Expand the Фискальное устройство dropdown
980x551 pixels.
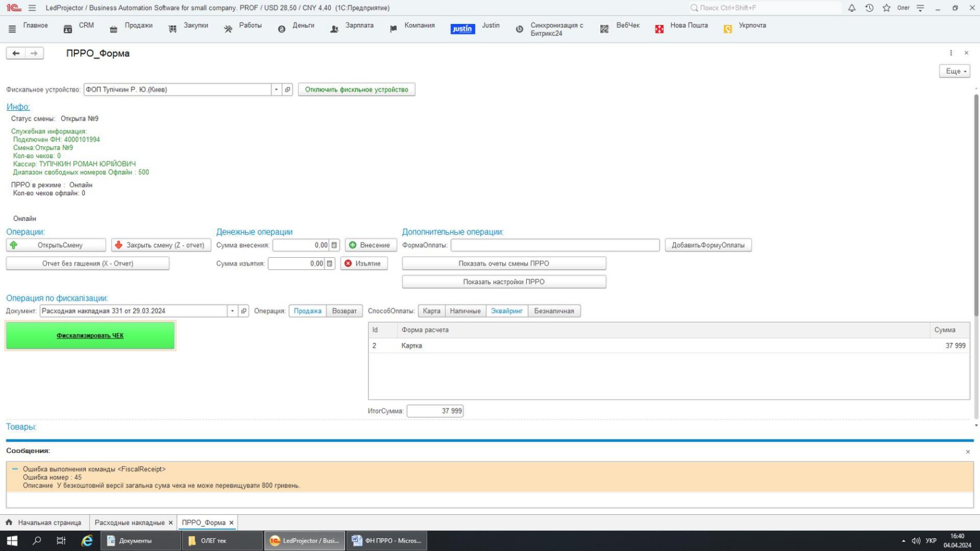[276, 89]
